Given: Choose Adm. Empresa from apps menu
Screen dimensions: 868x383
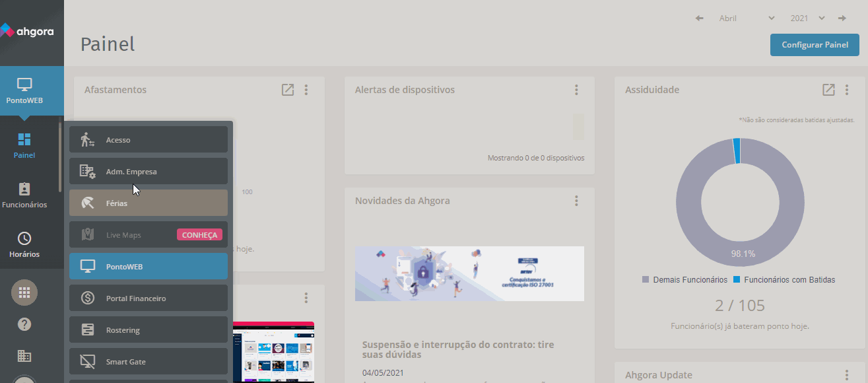Looking at the screenshot, I should pyautogui.click(x=149, y=172).
